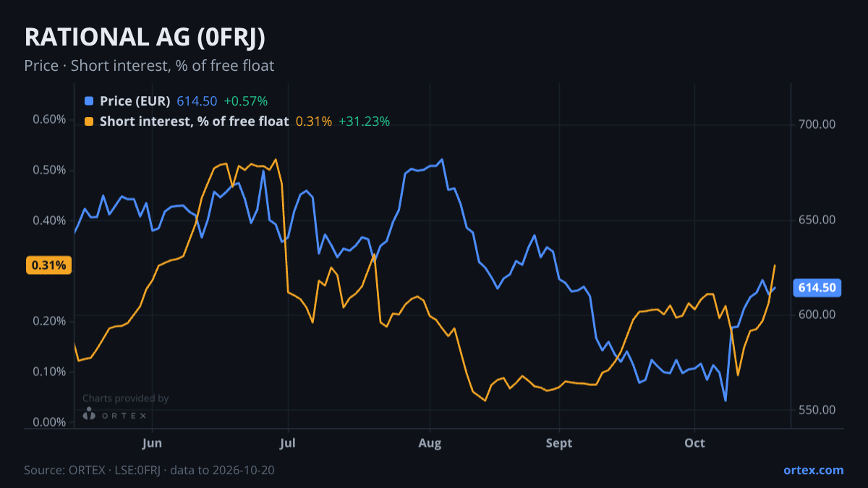Click the 550.00 right-axis price label

pyautogui.click(x=817, y=410)
